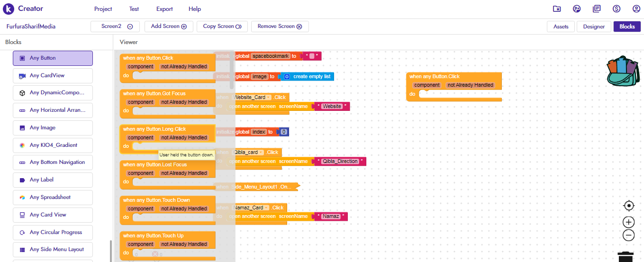The height and width of the screenshot is (262, 644).
Task: Click the Any KIO4_Gradient colorful icon
Action: click(x=22, y=145)
